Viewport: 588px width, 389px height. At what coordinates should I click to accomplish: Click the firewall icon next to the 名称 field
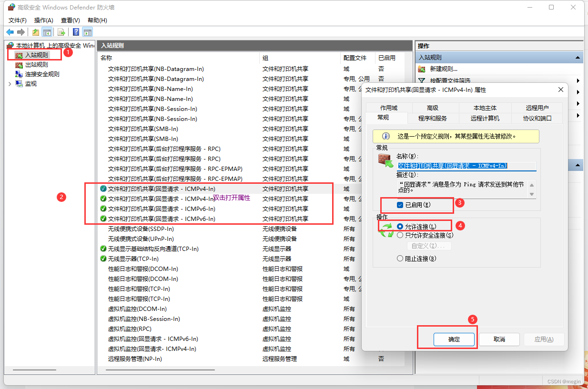385,160
